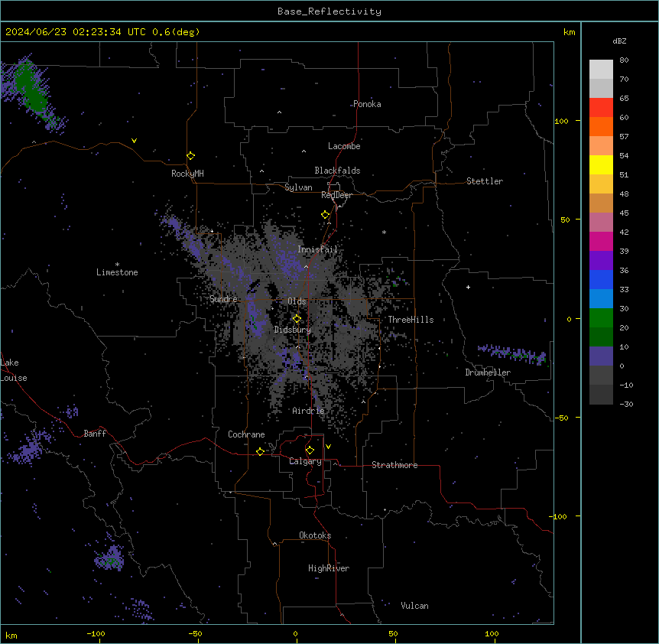Click the dBZ legend heading

tap(619, 41)
